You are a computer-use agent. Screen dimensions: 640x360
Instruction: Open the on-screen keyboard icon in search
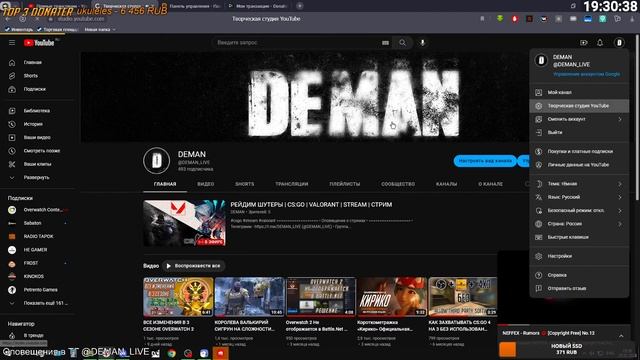(x=385, y=42)
